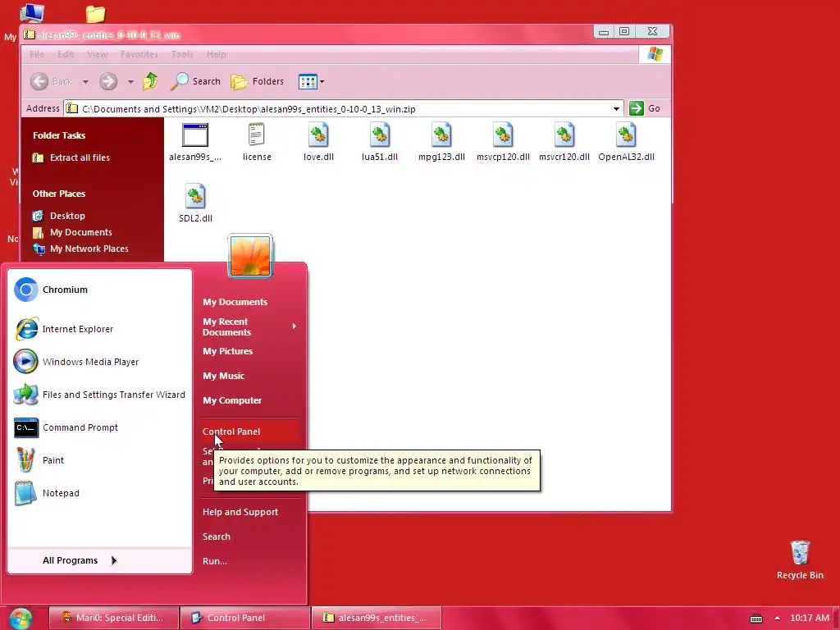Click the keyboard icon in system tray
This screenshot has height=630, width=840.
(x=756, y=619)
